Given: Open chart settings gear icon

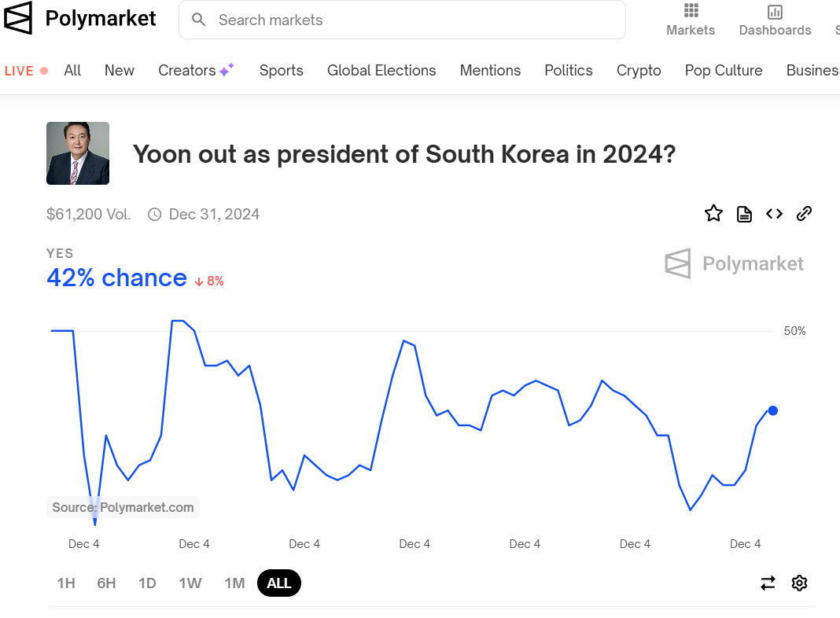Looking at the screenshot, I should click(799, 583).
